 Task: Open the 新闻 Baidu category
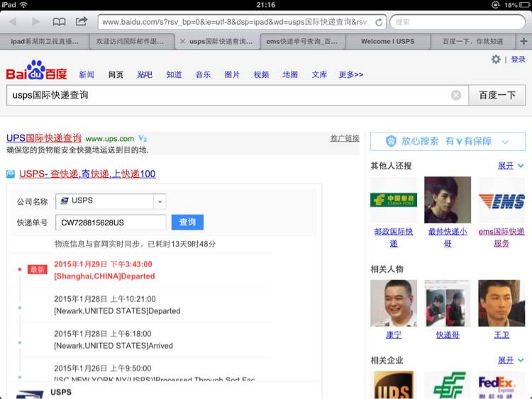pyautogui.click(x=87, y=74)
